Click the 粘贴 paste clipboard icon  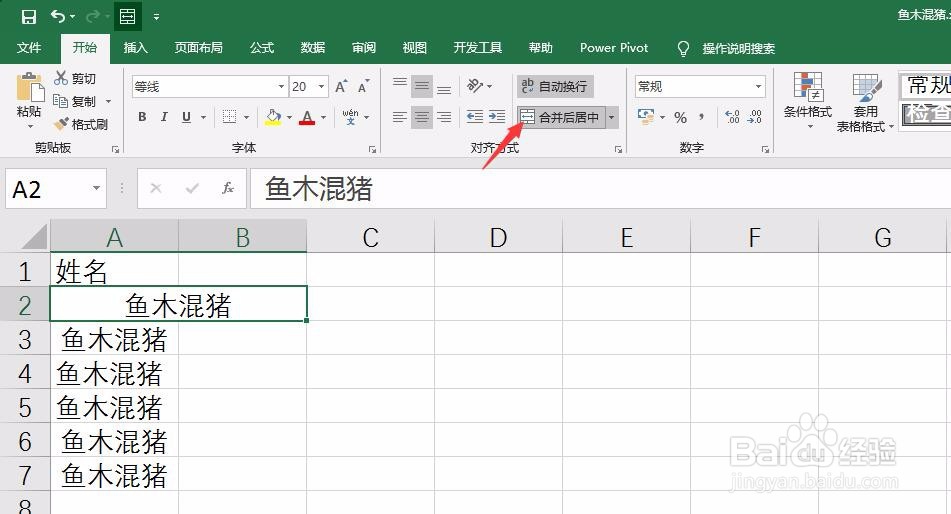[x=29, y=87]
